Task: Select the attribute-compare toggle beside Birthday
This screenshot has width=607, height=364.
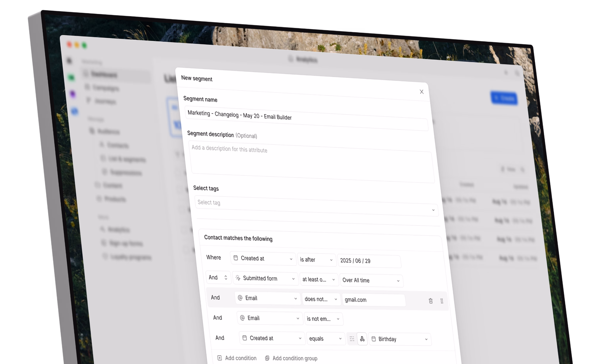Action: [x=362, y=339]
